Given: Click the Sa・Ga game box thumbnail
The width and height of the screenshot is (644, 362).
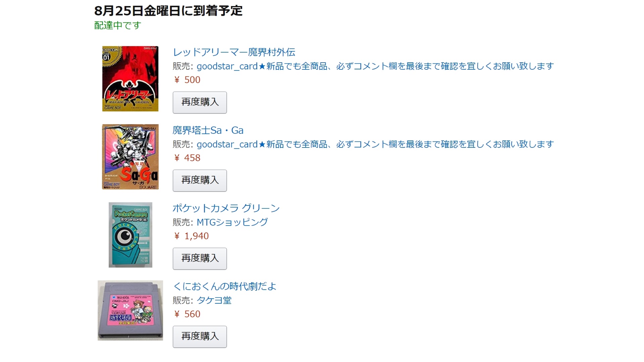Looking at the screenshot, I should [x=130, y=157].
